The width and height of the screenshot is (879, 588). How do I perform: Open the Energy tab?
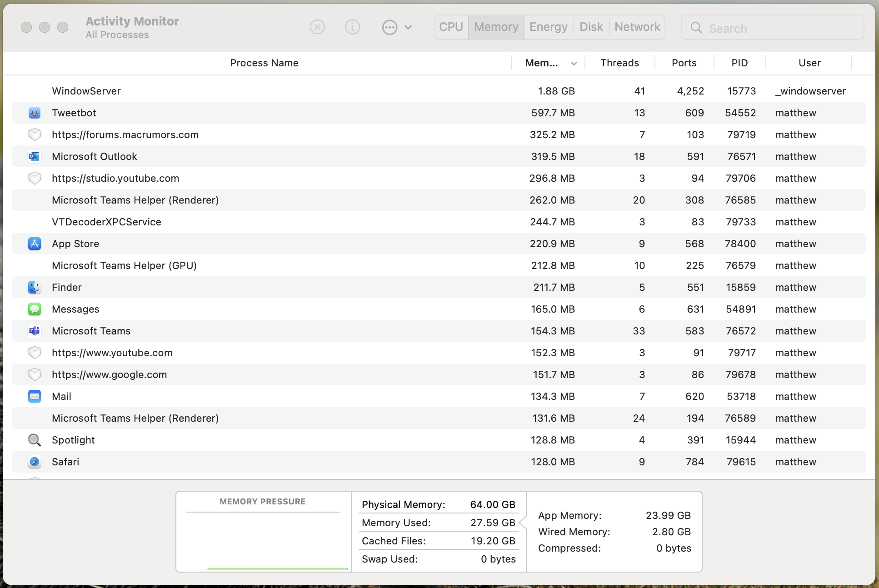[549, 27]
